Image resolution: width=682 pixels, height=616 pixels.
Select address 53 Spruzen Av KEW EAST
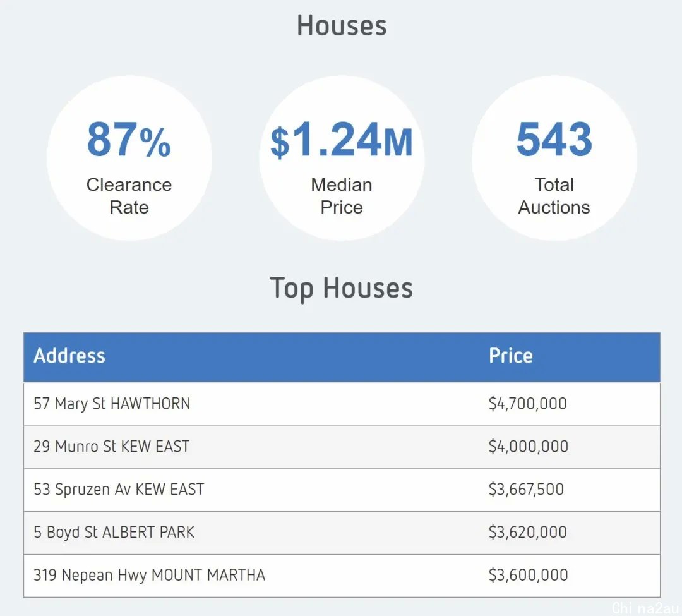(x=119, y=490)
